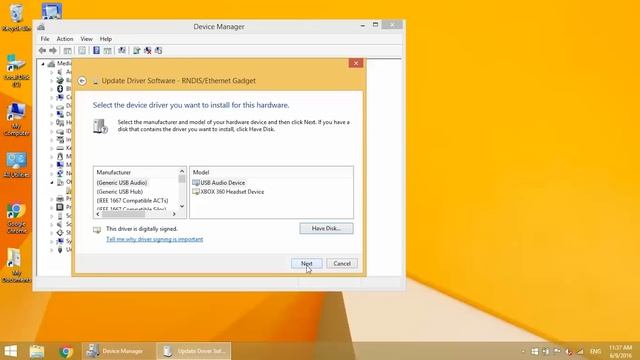Click the ENG language indicator in tray
This screenshot has width=640, height=360.
tap(596, 351)
